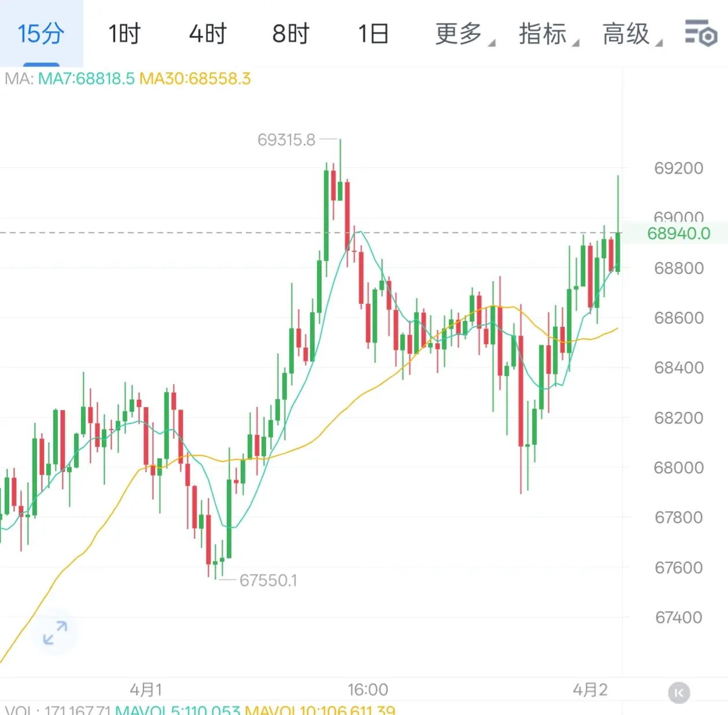Select the 15分 timeframe tab
The width and height of the screenshot is (728, 715).
point(41,34)
